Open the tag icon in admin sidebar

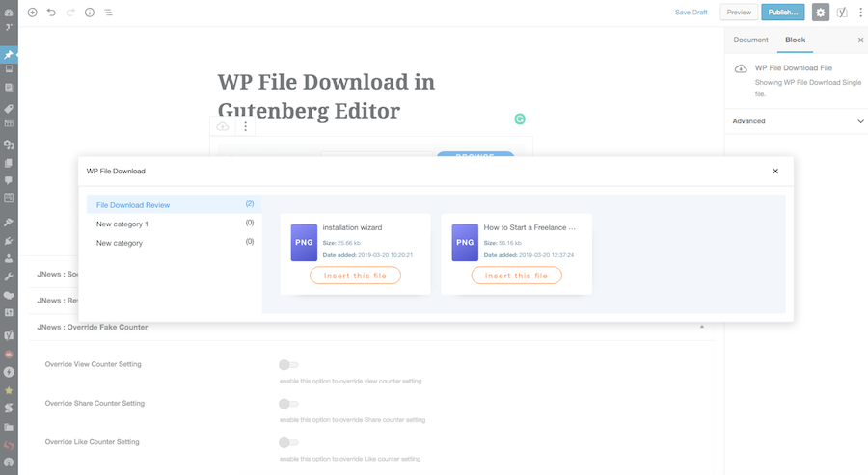[x=9, y=109]
